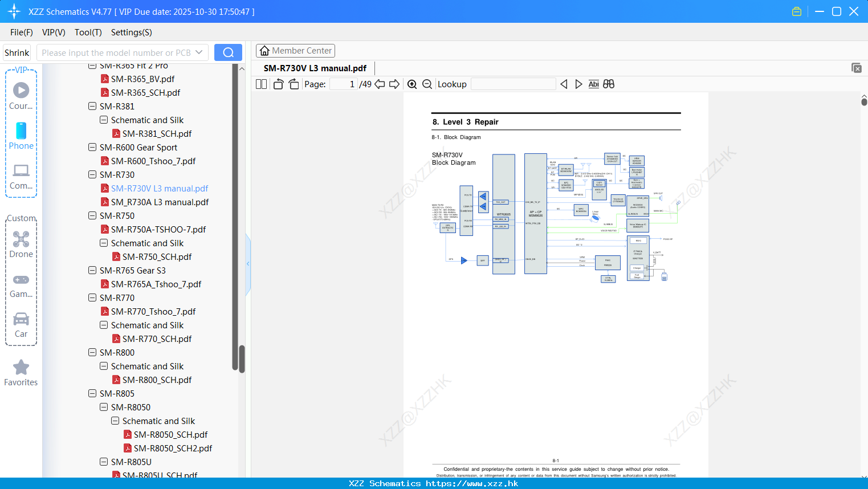Collapse the SM-R750 node
Viewport: 868px width, 489px height.
pyautogui.click(x=92, y=215)
